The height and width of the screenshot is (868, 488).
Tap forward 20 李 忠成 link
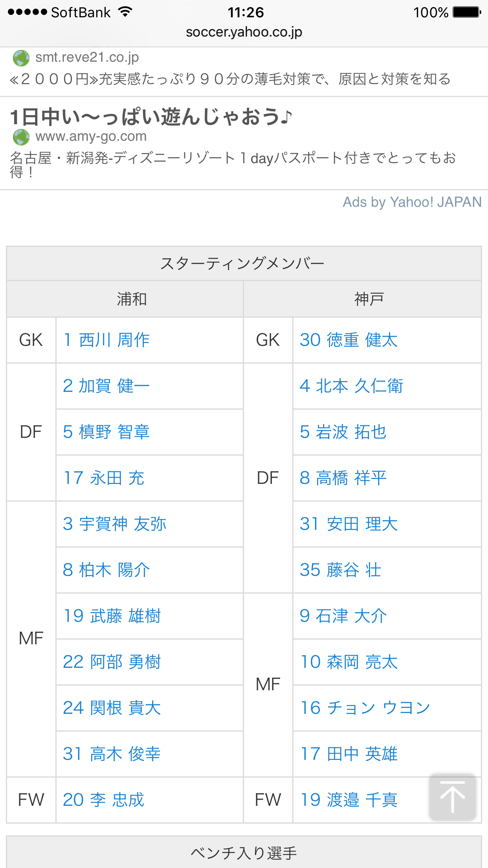pyautogui.click(x=104, y=800)
